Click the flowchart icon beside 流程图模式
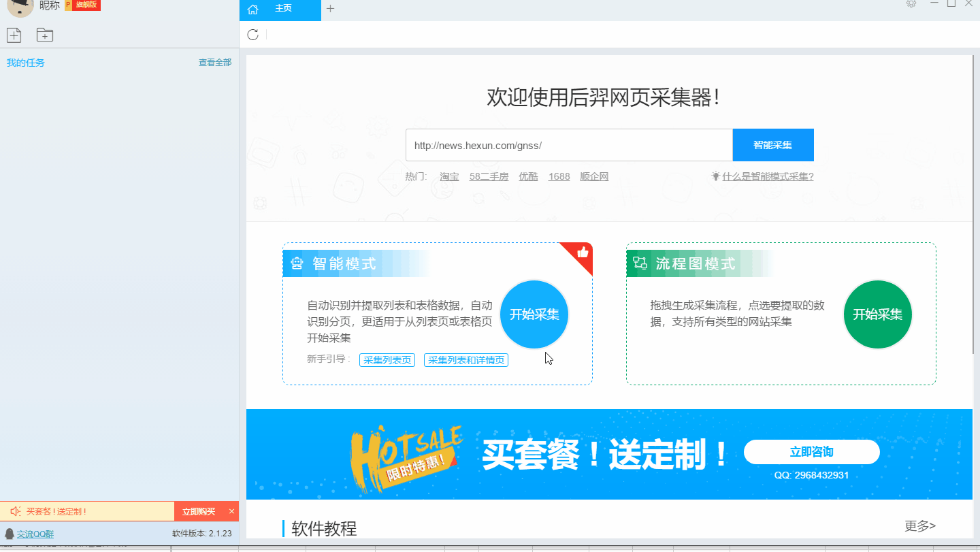The width and height of the screenshot is (980, 552). click(640, 263)
